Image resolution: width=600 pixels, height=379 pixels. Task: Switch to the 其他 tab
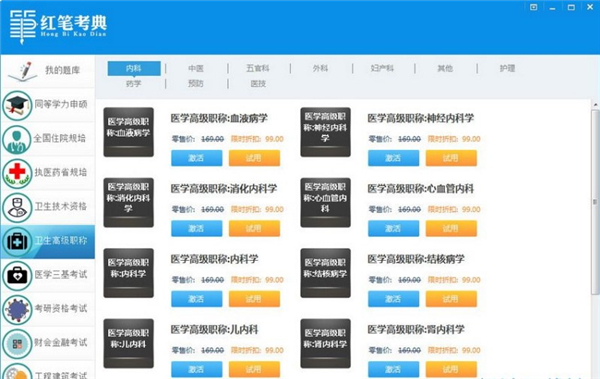[445, 69]
